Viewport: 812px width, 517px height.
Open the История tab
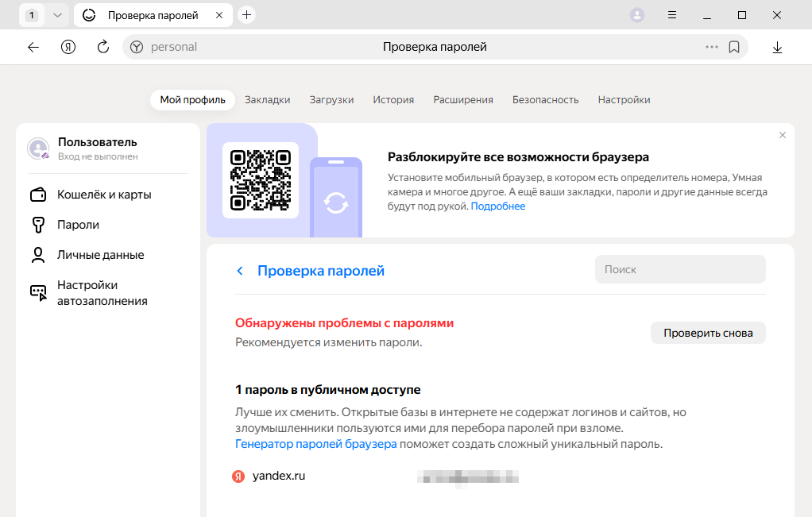coord(393,100)
